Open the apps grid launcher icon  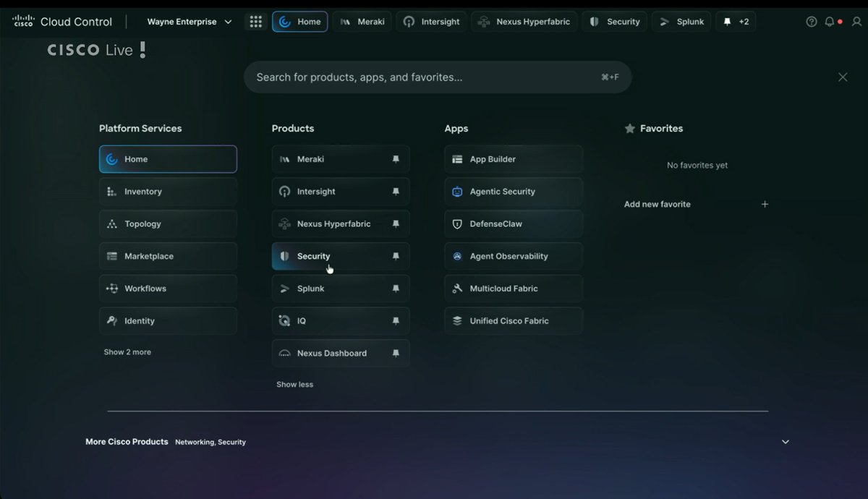(255, 22)
